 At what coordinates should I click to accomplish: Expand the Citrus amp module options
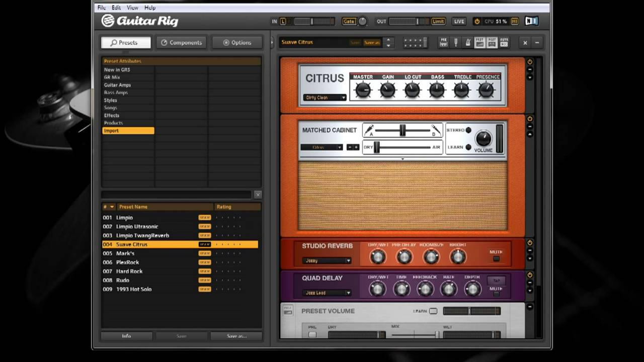[x=530, y=77]
